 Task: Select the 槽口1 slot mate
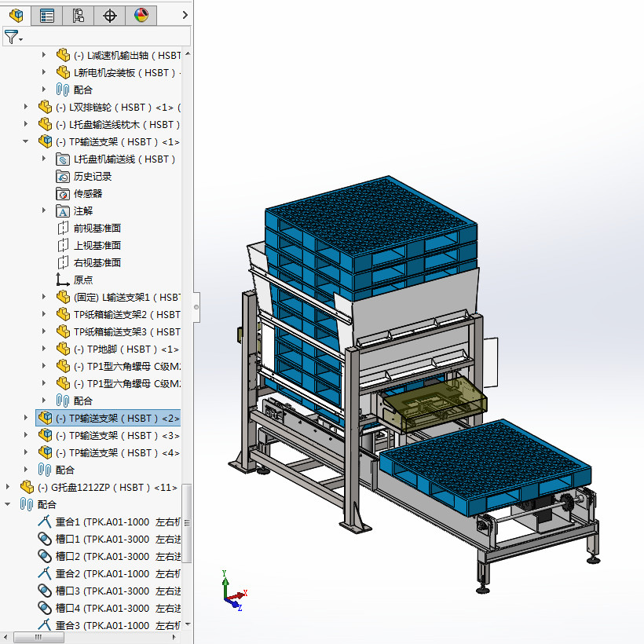(x=109, y=540)
